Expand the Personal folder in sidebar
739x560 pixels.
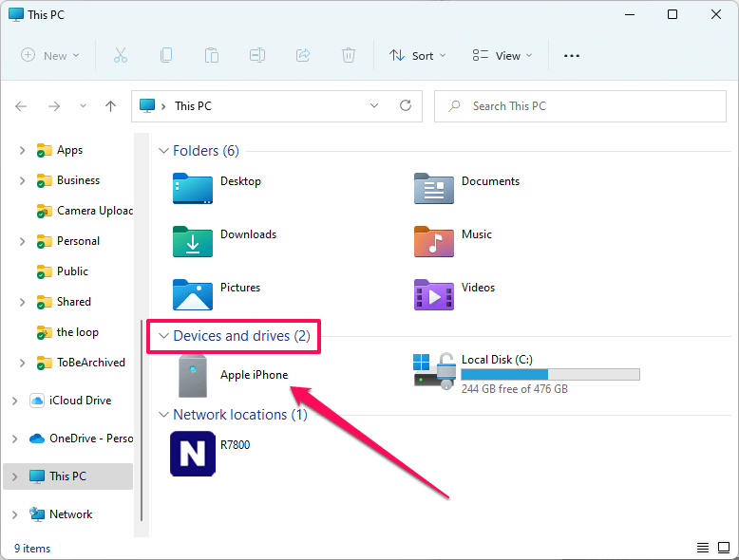pyautogui.click(x=22, y=241)
